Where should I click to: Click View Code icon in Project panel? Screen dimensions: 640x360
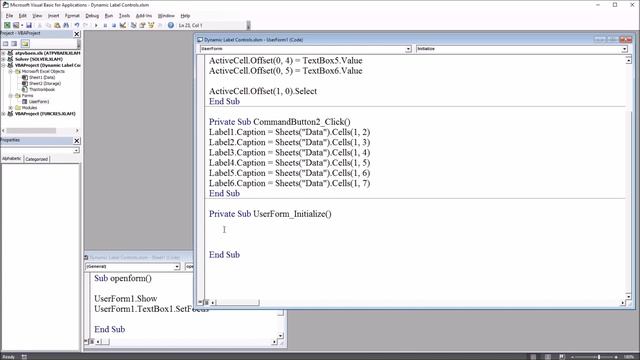6,44
